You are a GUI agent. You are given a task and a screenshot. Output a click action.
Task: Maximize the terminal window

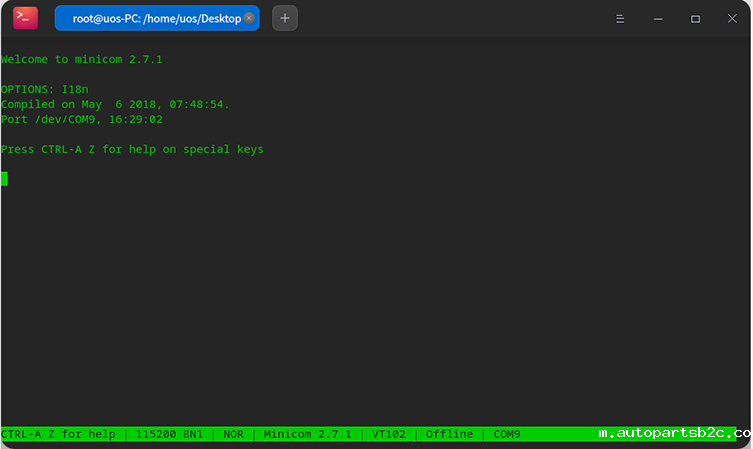(x=695, y=18)
